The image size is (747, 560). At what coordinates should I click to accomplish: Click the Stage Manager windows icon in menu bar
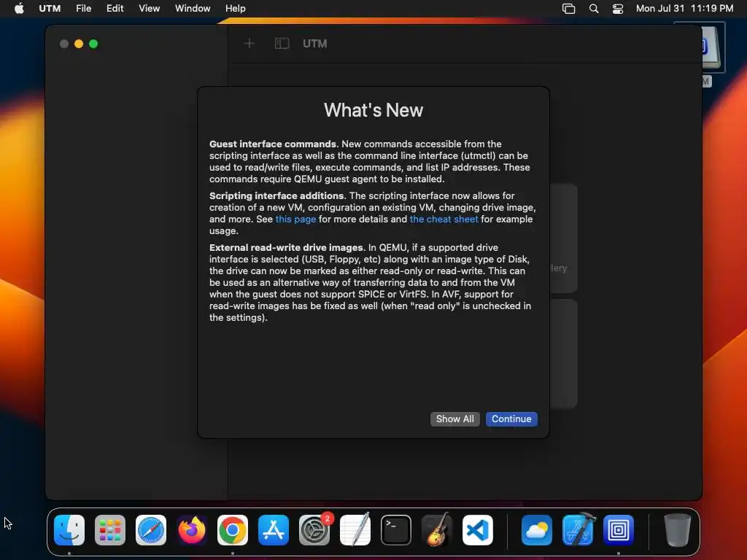(568, 9)
